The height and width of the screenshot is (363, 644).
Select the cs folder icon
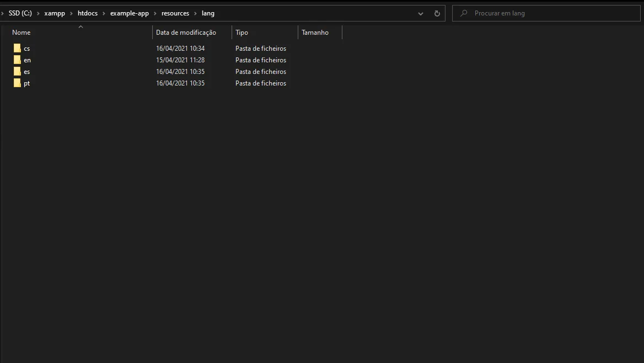pyautogui.click(x=17, y=49)
